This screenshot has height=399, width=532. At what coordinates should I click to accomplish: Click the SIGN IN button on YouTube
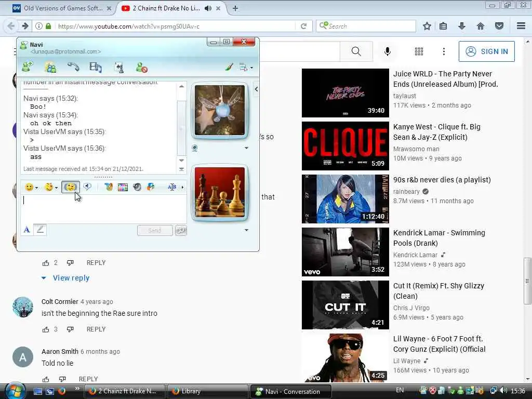[x=486, y=51]
